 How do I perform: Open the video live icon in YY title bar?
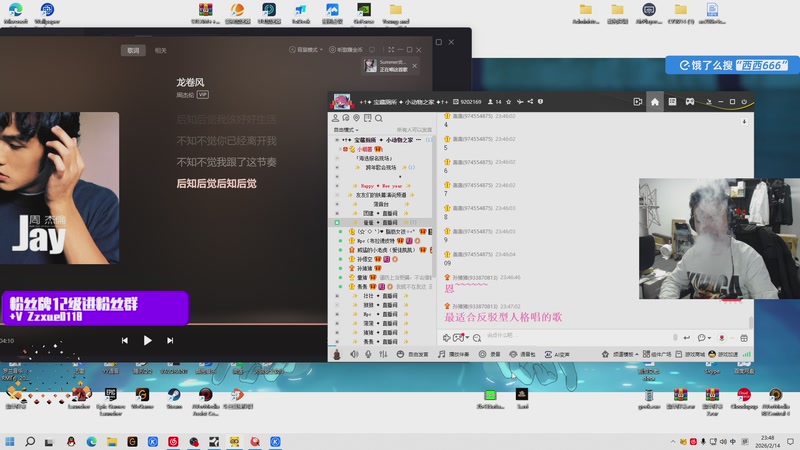637,102
